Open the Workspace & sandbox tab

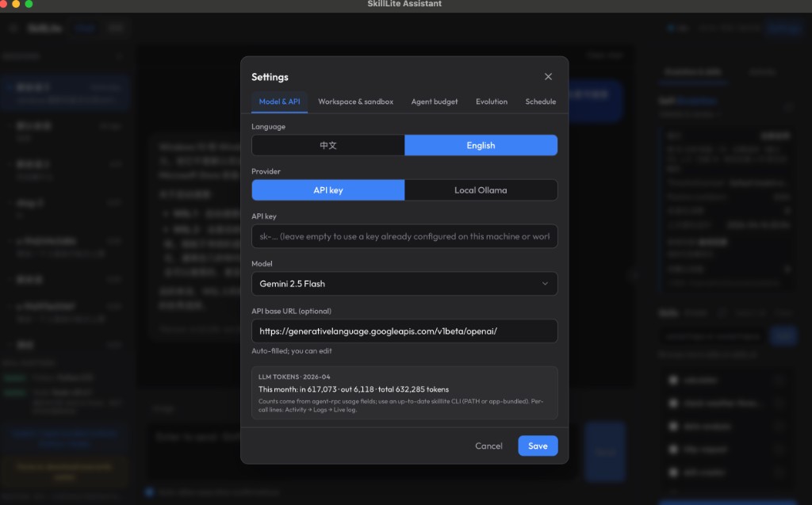355,101
